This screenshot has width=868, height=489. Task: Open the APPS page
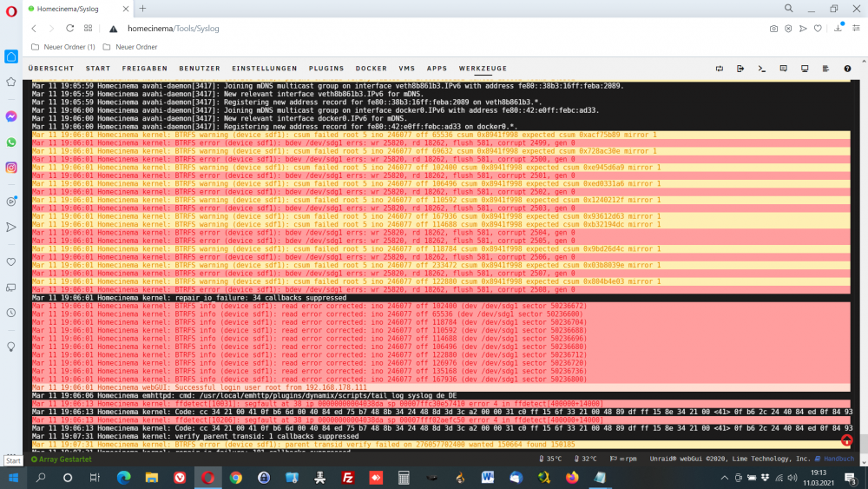point(437,69)
